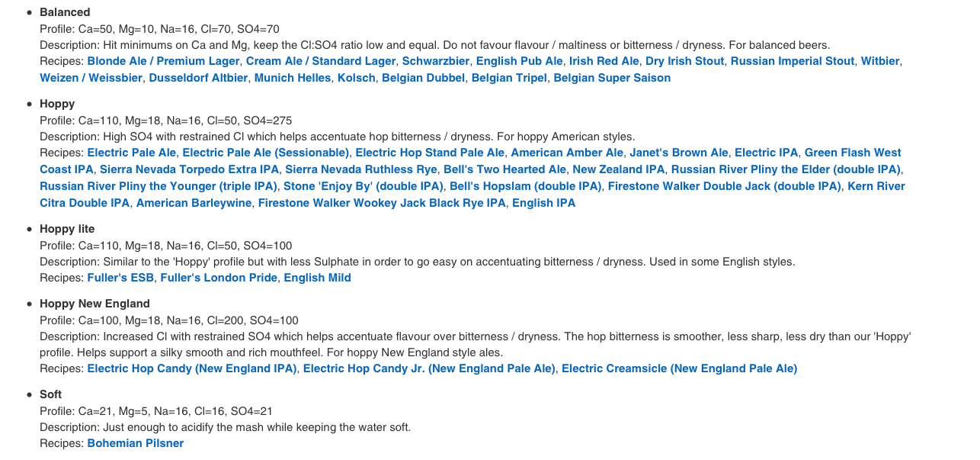Open the New Zealand IPA recipe
The height and width of the screenshot is (460, 980).
619,169
